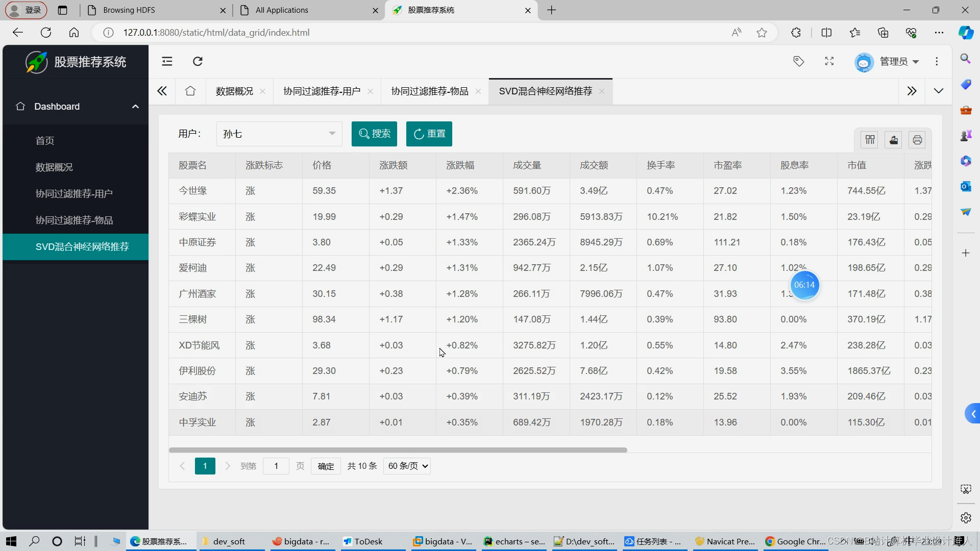
Task: Click the page refresh icon in header
Action: click(198, 61)
